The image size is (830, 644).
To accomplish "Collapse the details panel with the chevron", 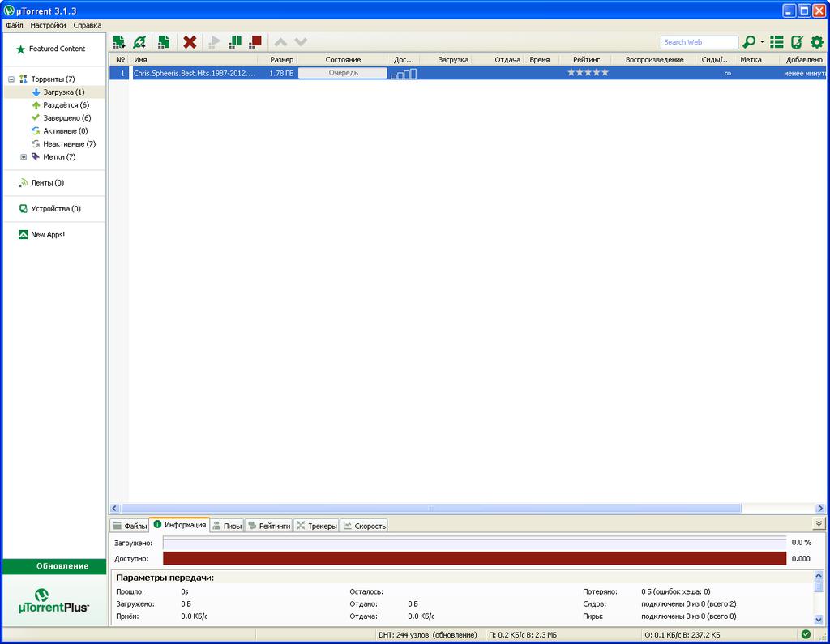I will (x=819, y=524).
